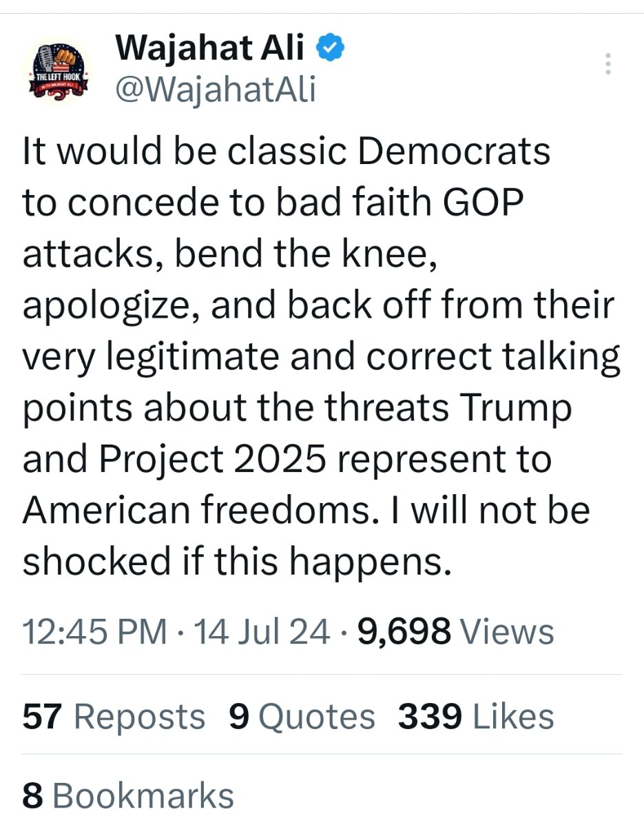Click the blue verified checkmark badge

[330, 48]
